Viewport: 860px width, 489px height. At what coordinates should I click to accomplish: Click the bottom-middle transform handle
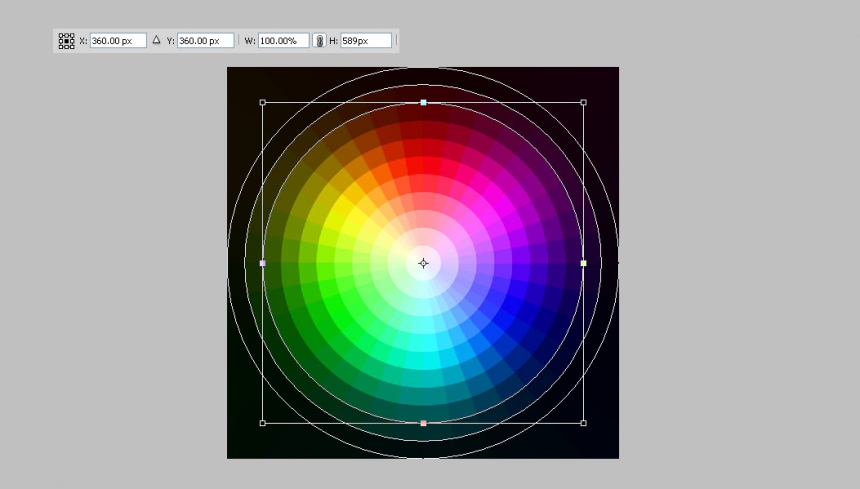pos(423,423)
